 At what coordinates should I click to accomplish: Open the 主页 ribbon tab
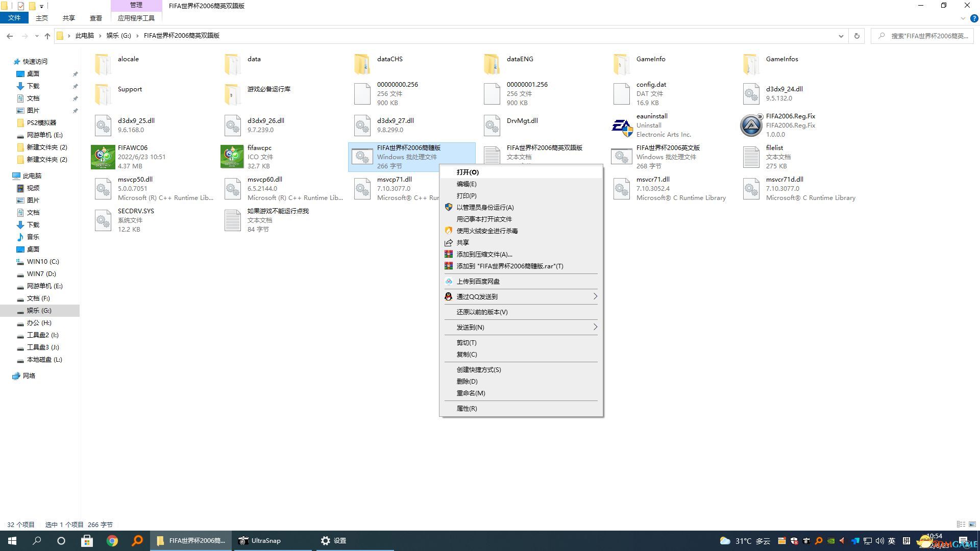[42, 18]
